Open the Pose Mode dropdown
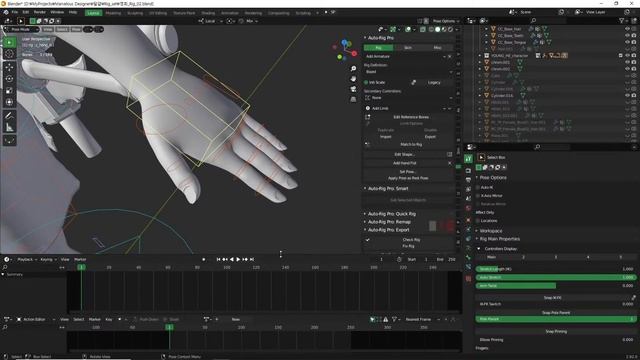The image size is (640, 360). (x=21, y=29)
